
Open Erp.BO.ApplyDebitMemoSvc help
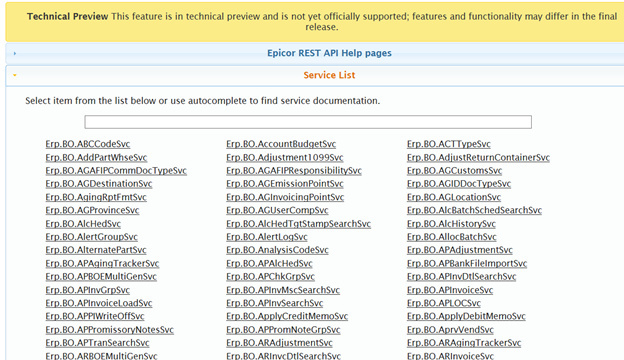[x=466, y=317]
